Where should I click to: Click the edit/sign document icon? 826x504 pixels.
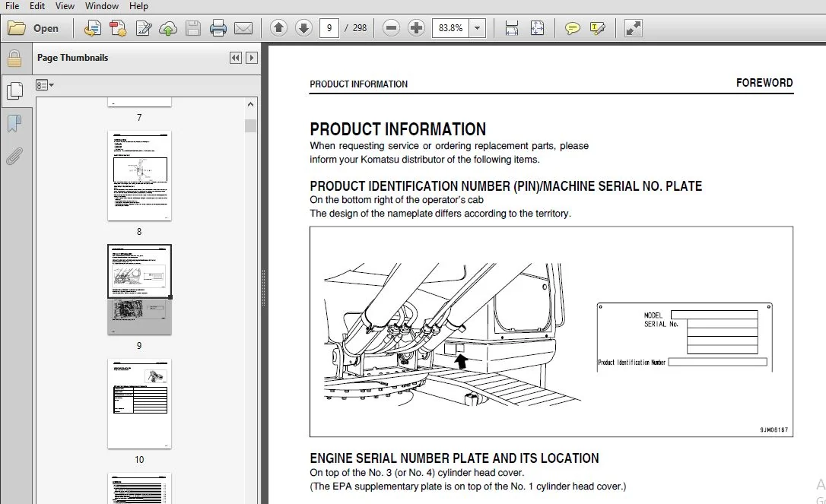[143, 28]
